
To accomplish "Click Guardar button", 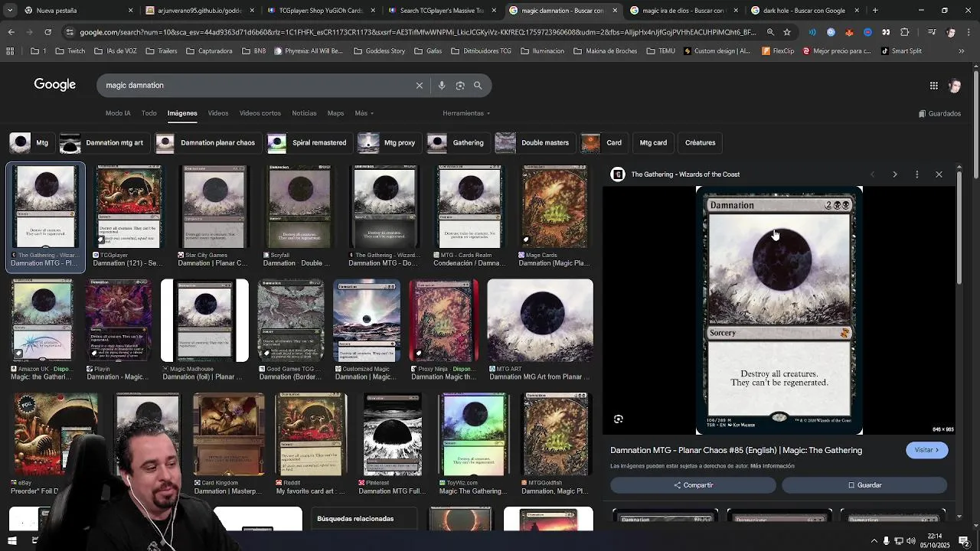I will tap(864, 485).
